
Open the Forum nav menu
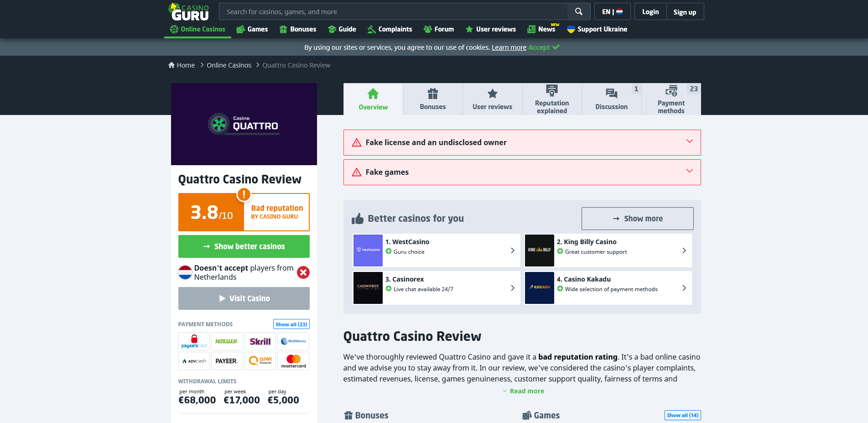[439, 29]
